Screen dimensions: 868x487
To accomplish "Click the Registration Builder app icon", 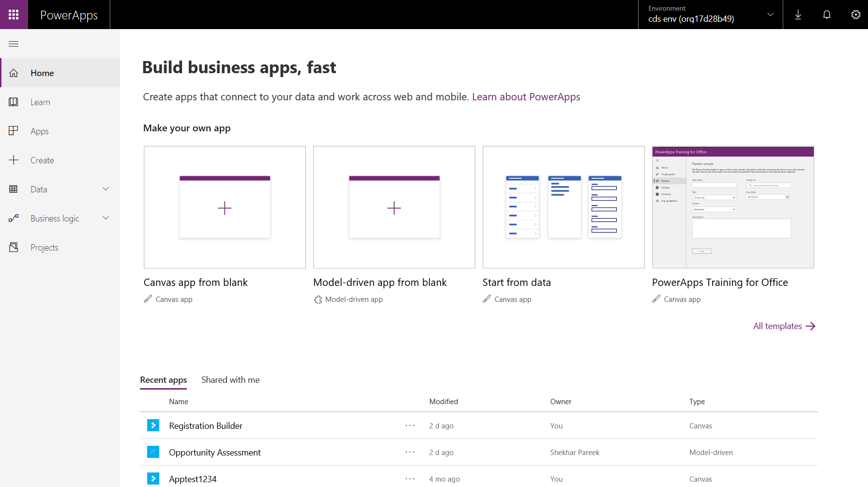I will (x=153, y=425).
